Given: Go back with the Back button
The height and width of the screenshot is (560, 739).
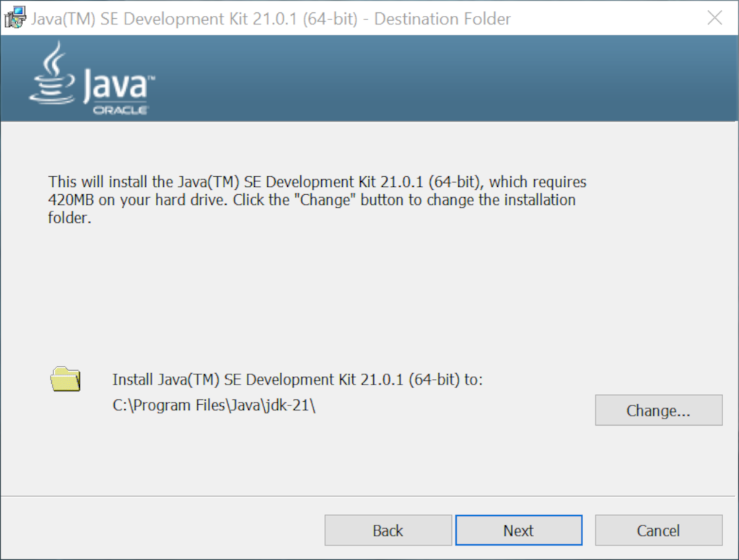Looking at the screenshot, I should point(388,530).
